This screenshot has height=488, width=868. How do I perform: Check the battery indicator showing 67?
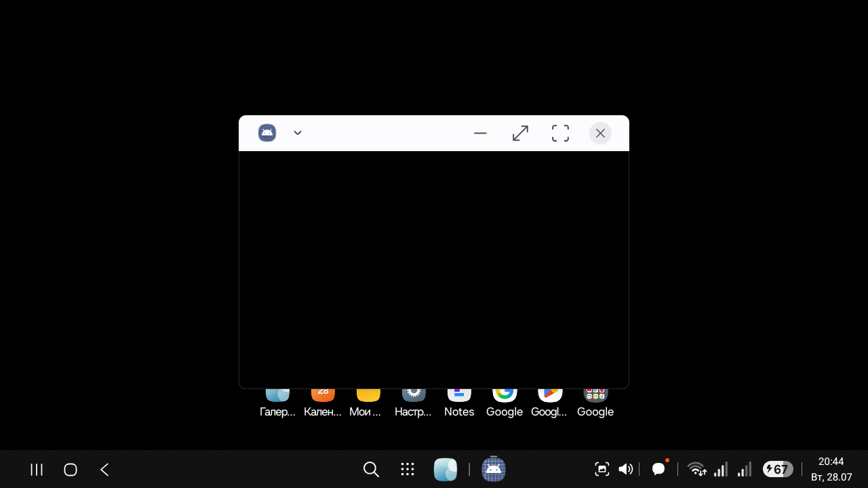778,469
